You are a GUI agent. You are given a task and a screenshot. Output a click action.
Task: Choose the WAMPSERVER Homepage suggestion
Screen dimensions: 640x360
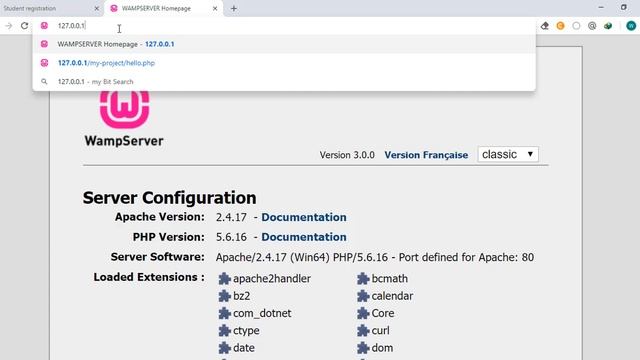click(284, 44)
